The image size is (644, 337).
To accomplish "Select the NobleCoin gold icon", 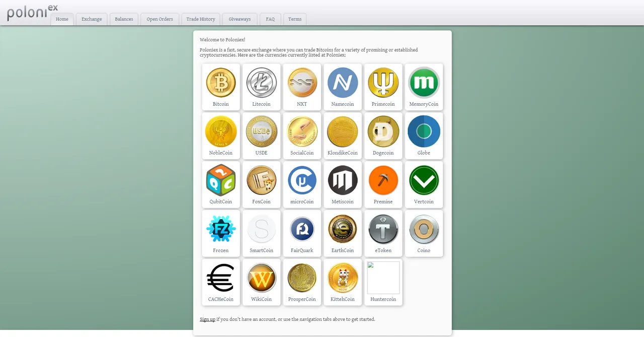I will (x=221, y=131).
